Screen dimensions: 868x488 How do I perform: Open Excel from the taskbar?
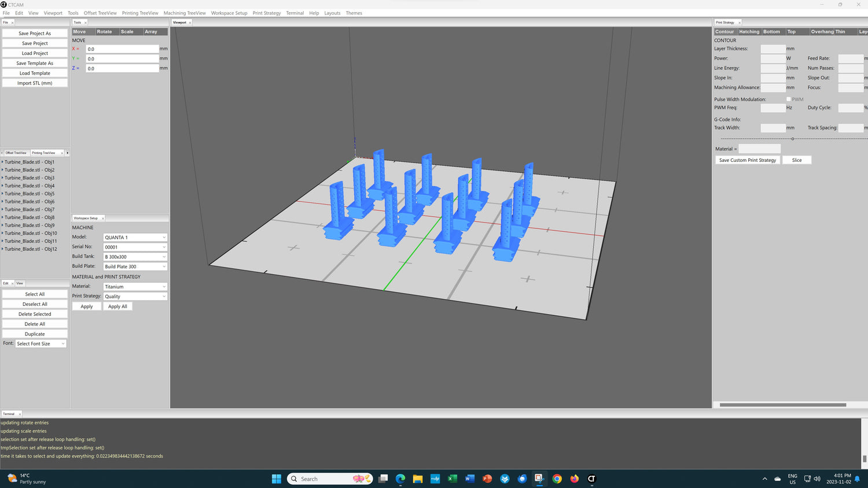coord(453,479)
